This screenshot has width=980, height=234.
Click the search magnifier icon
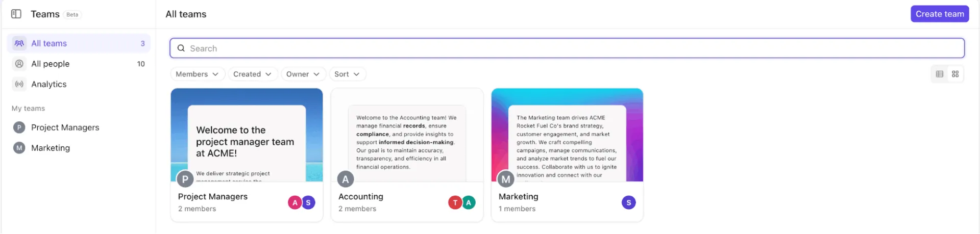(181, 48)
